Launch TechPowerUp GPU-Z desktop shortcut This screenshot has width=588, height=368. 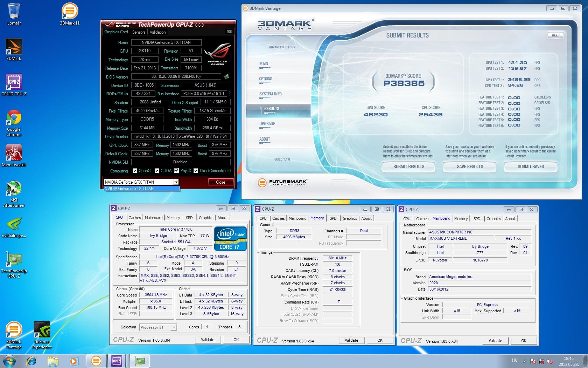(x=14, y=265)
